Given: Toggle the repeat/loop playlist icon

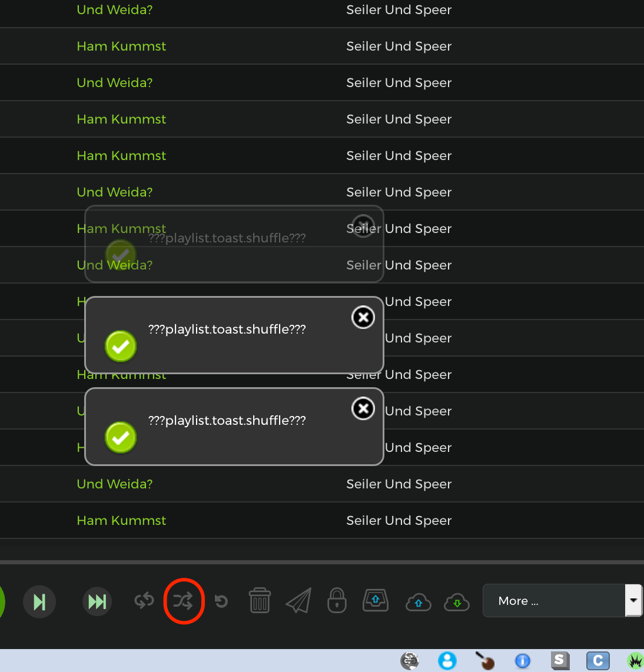Looking at the screenshot, I should [144, 601].
